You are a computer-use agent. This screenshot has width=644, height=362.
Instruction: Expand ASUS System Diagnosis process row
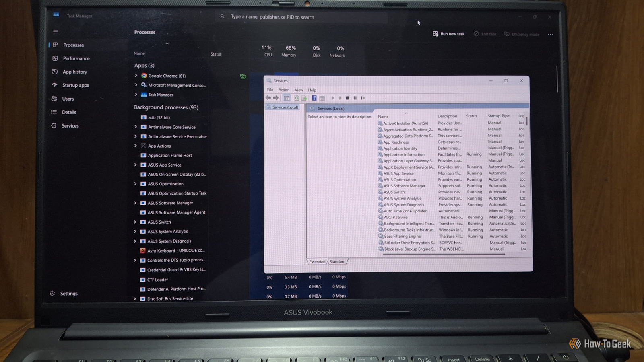click(x=135, y=241)
